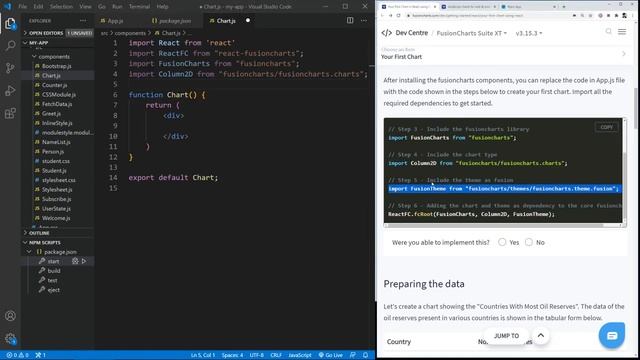Collapse the NPM SCRIPTS section
The image size is (640, 360).
[44, 242]
